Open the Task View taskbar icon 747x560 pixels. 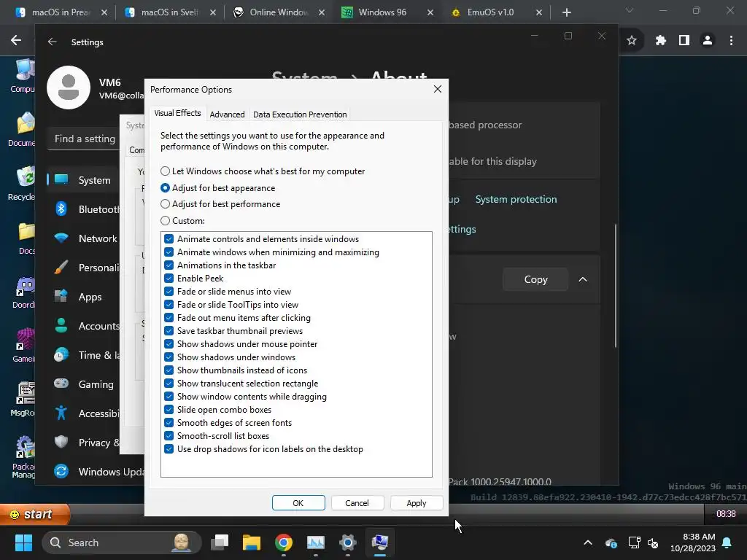(x=220, y=542)
